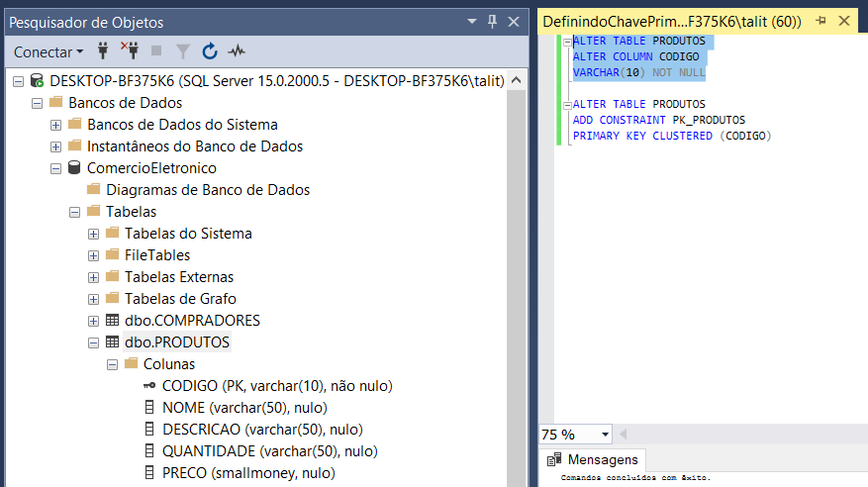Click the Tabelas folder icon
Image resolution: width=868 pixels, height=487 pixels.
click(x=94, y=211)
